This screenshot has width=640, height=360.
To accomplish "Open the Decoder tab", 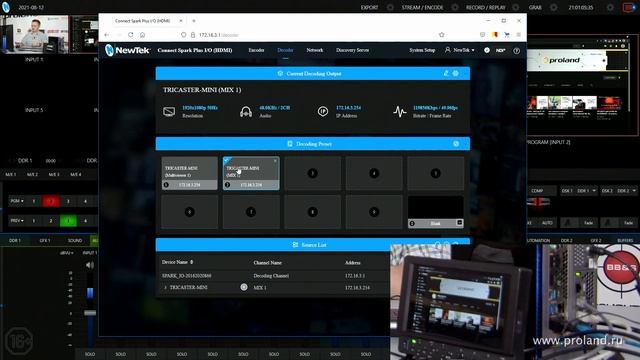I will click(x=285, y=50).
